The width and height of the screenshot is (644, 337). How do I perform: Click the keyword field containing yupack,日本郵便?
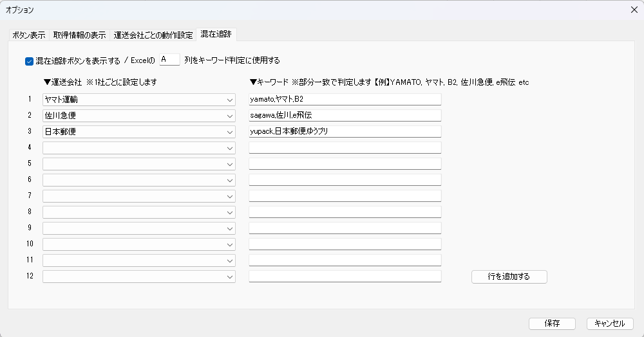345,132
